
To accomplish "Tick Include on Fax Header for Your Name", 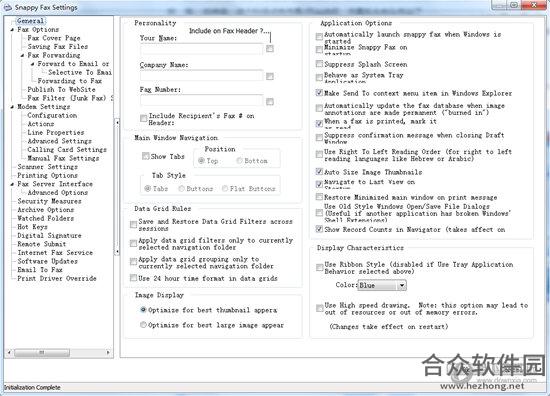I will (270, 48).
